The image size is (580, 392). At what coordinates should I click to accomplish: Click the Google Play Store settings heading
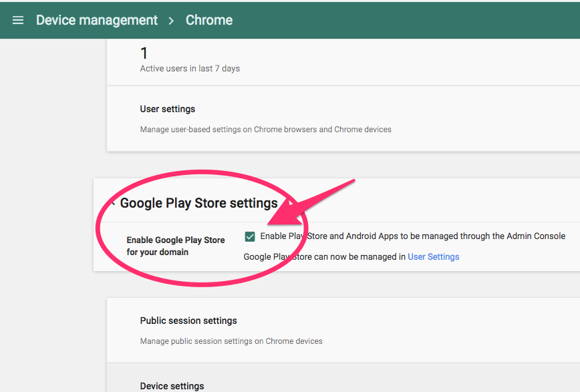(x=198, y=203)
